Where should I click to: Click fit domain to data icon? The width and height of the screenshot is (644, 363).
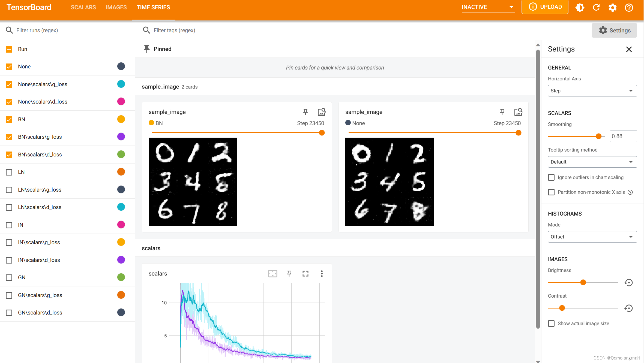273,274
